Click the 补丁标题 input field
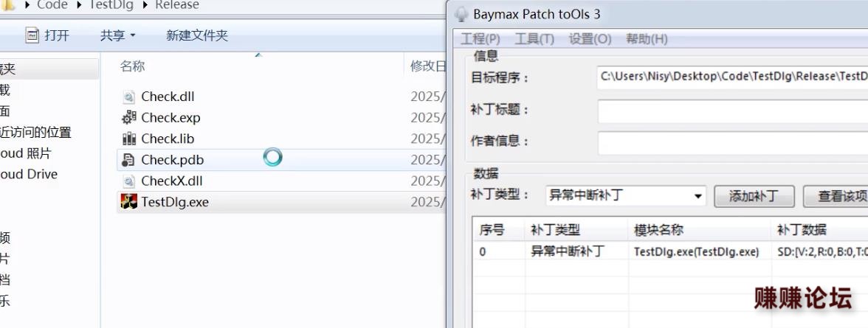This screenshot has height=328, width=868. (x=732, y=111)
